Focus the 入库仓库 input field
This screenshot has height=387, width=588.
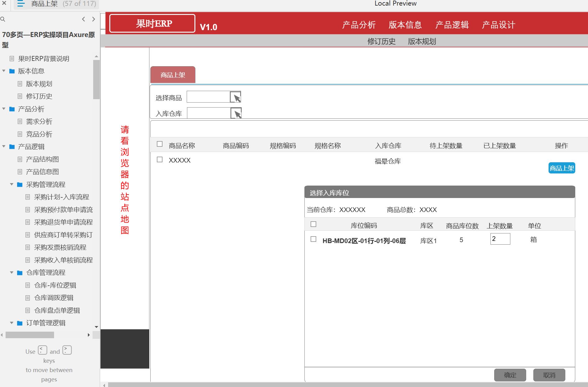pos(209,113)
